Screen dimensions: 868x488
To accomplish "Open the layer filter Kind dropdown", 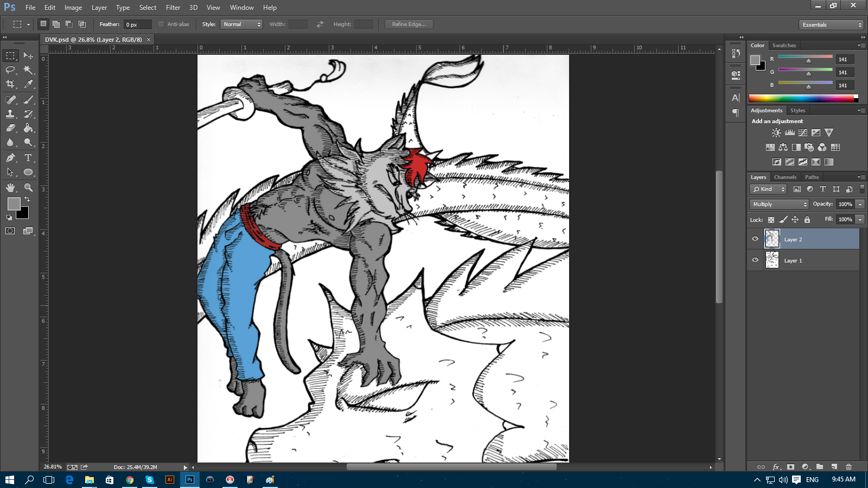I will tap(768, 189).
